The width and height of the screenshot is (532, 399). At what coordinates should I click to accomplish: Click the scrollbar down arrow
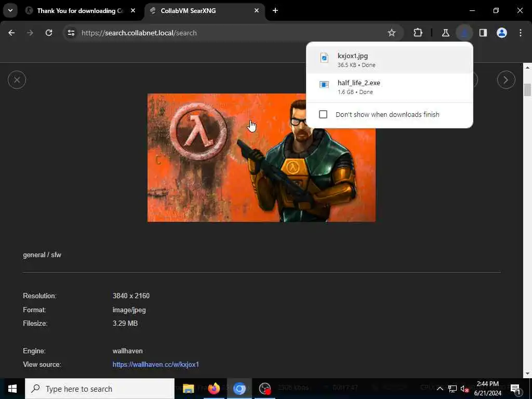point(527,374)
